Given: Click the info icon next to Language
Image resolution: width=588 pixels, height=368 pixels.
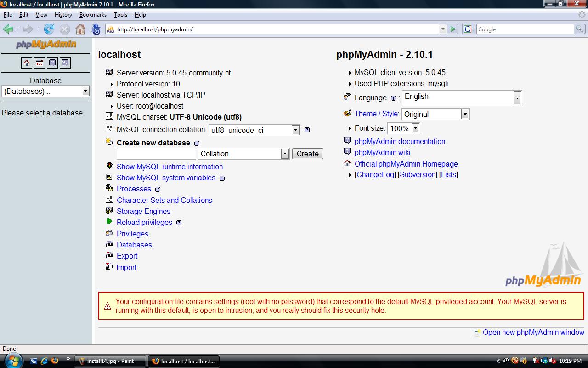Looking at the screenshot, I should (x=393, y=98).
